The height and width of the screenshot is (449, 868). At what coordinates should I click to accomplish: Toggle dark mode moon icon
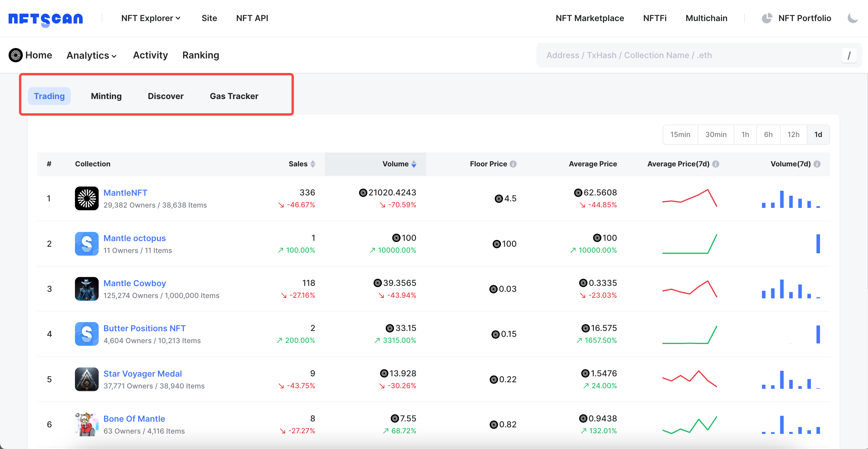(853, 18)
